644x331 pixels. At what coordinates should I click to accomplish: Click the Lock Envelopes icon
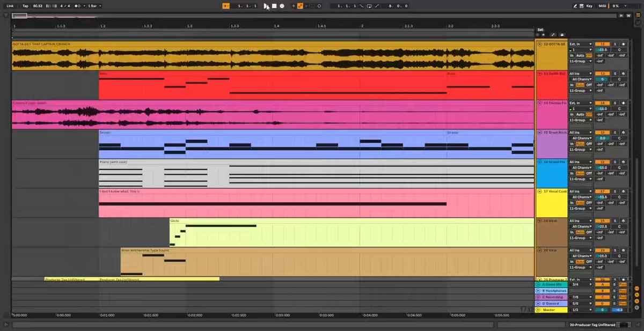click(x=562, y=35)
